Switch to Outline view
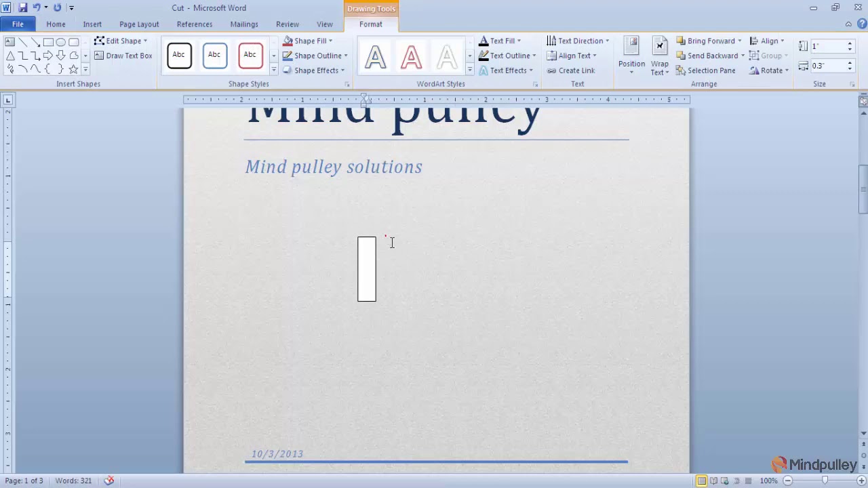Screen dimensions: 868x488 [x=736, y=481]
